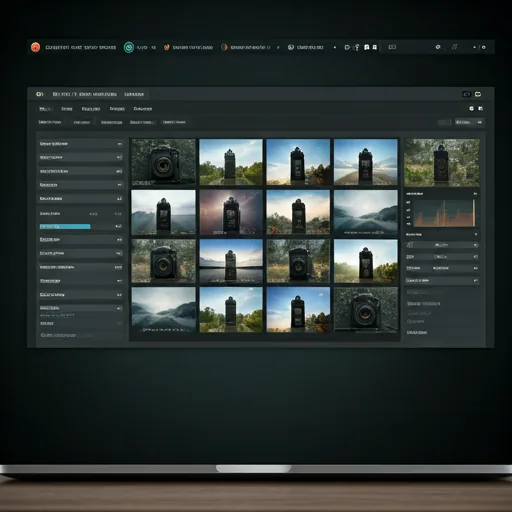Click the dark camera icon in the window header
Image resolution: width=512 pixels, height=512 pixels.
coord(467,94)
